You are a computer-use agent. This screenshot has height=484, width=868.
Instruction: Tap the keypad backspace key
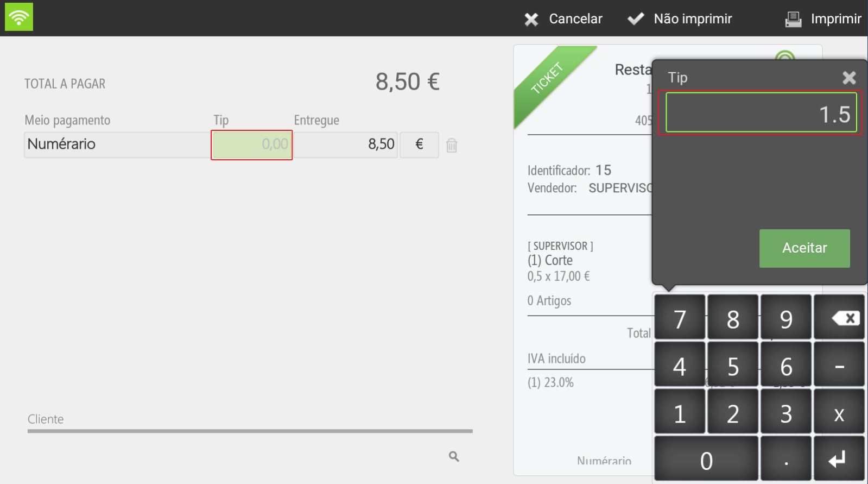839,318
